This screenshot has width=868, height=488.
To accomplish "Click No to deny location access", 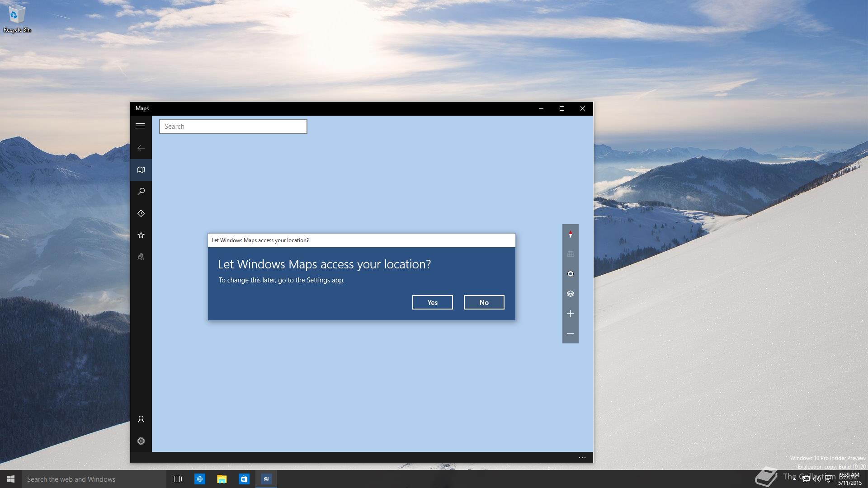I will pyautogui.click(x=484, y=302).
